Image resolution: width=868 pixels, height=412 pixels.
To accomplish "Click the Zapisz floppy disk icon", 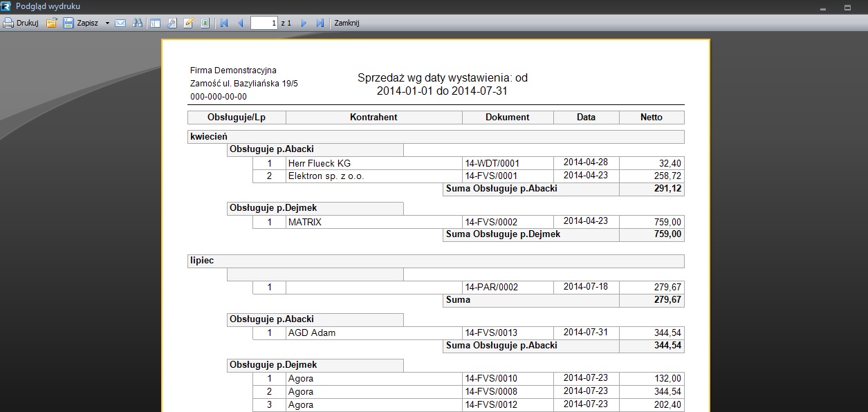I will coord(68,23).
